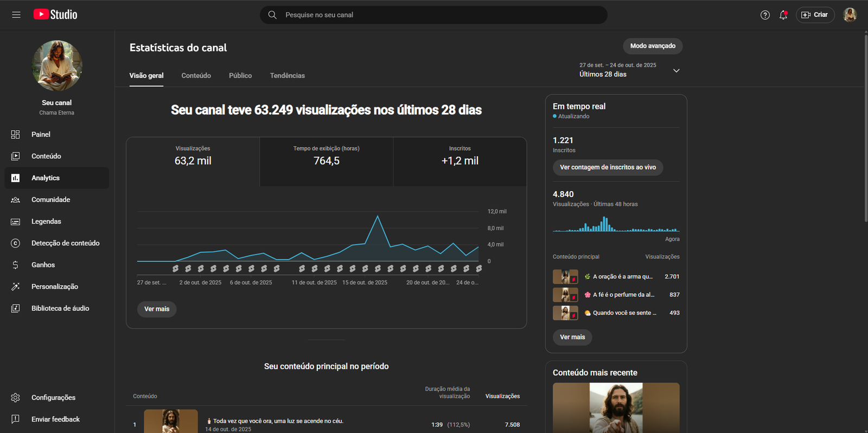868x433 pixels.
Task: Open the help question mark icon
Action: pos(765,15)
